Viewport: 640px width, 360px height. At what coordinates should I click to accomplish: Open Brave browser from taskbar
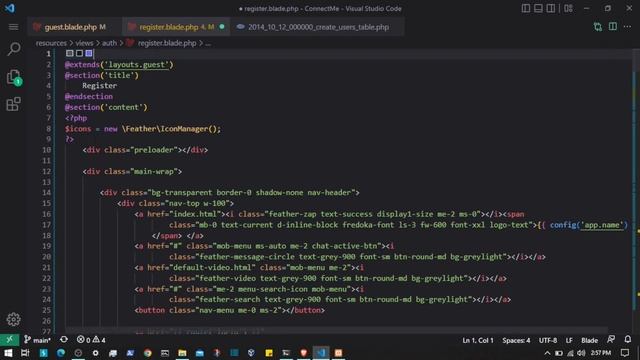303,353
